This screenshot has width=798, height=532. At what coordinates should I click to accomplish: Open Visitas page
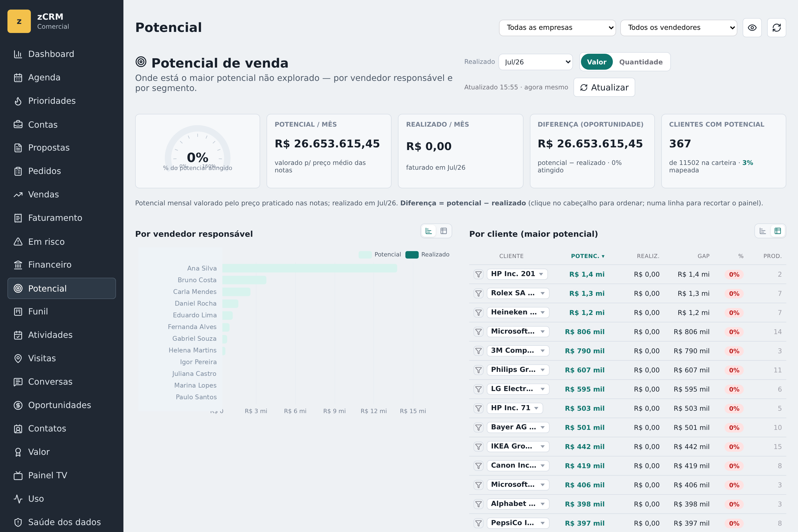[61, 358]
